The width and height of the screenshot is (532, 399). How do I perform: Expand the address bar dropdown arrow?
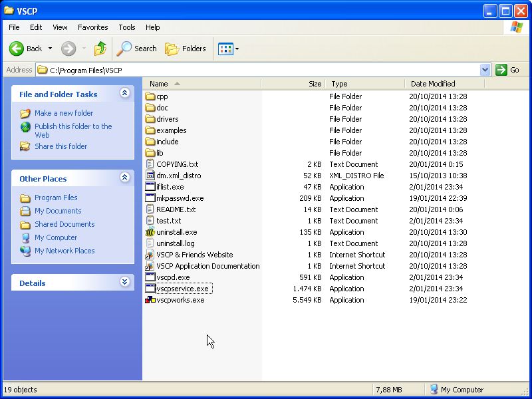coord(485,70)
